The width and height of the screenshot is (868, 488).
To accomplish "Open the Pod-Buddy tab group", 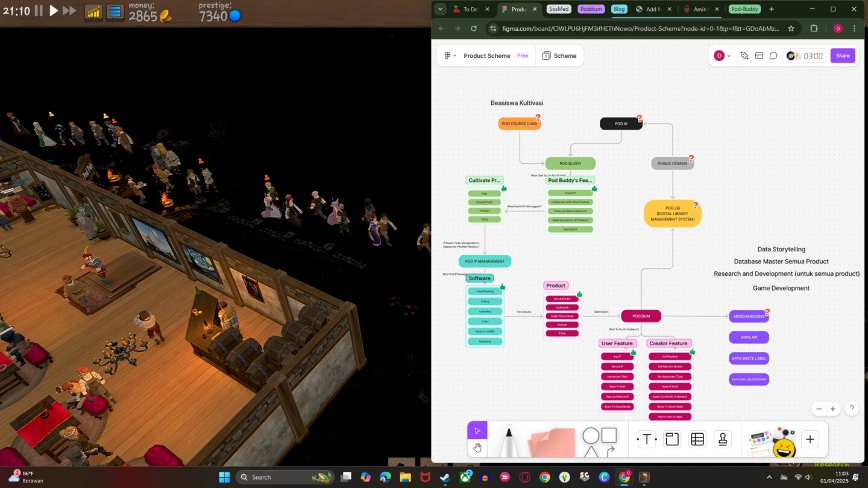I will (x=744, y=9).
